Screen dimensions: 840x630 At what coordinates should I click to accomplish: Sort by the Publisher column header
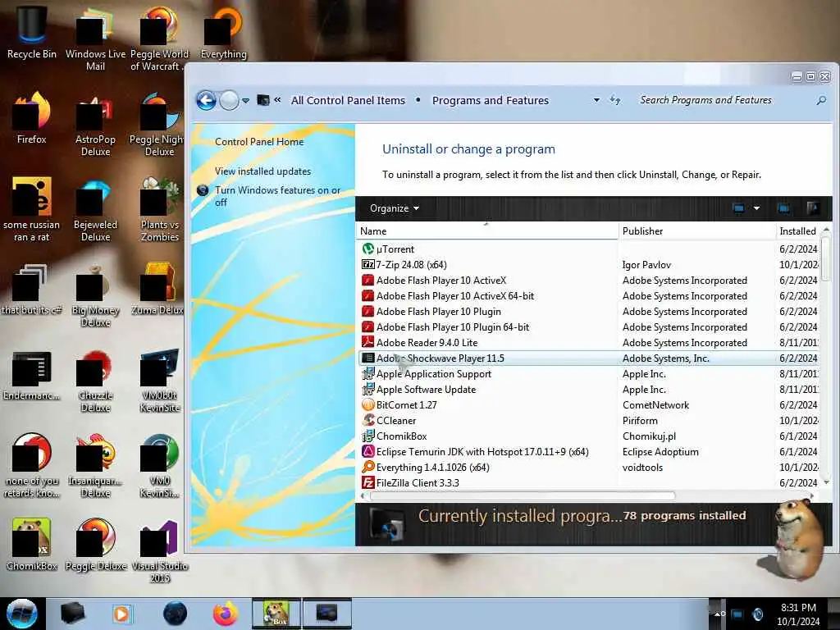(x=696, y=231)
